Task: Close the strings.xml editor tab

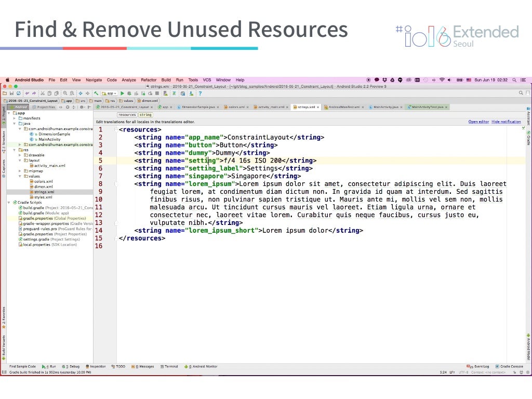Action: point(318,107)
